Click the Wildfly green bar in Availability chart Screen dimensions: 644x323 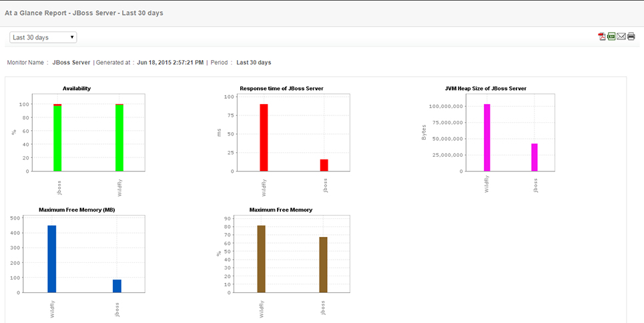[x=119, y=138]
